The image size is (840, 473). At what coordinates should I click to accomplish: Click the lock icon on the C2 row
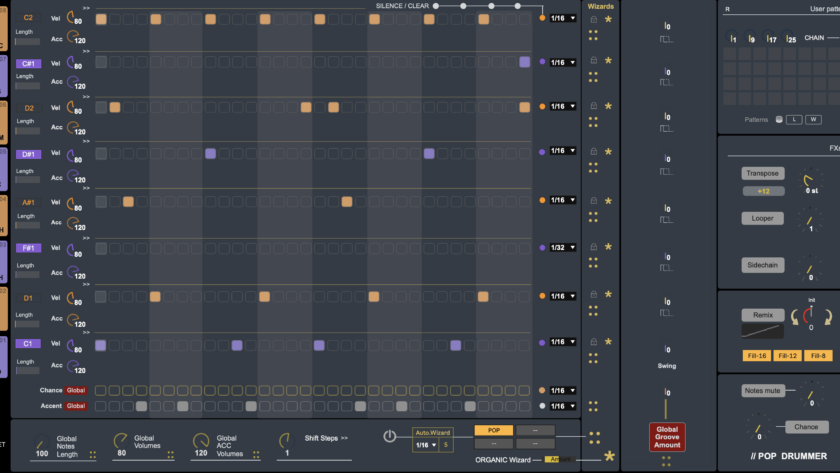[x=593, y=19]
